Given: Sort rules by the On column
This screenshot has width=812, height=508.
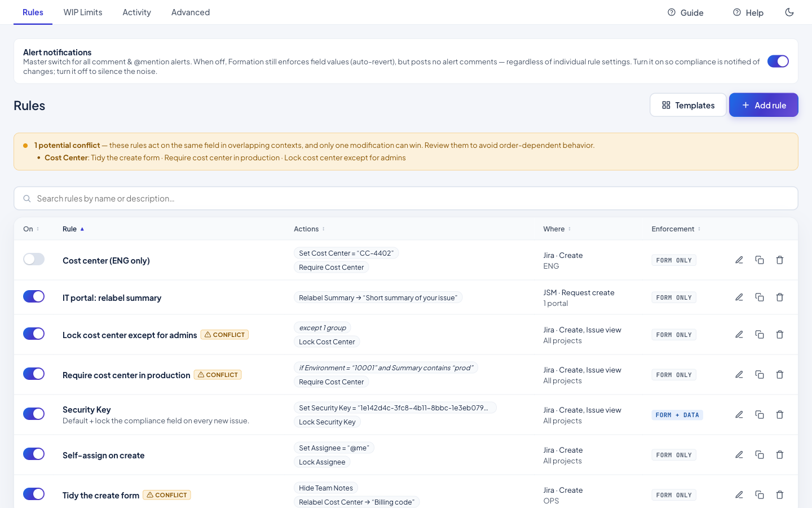Looking at the screenshot, I should pos(31,229).
